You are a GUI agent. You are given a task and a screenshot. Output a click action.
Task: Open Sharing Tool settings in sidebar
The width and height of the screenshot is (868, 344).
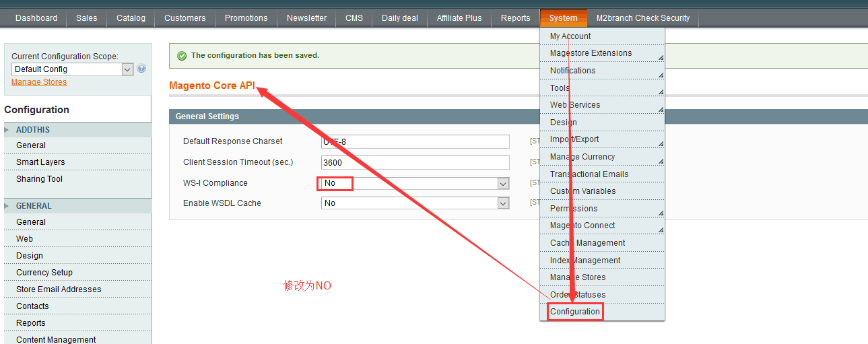39,179
